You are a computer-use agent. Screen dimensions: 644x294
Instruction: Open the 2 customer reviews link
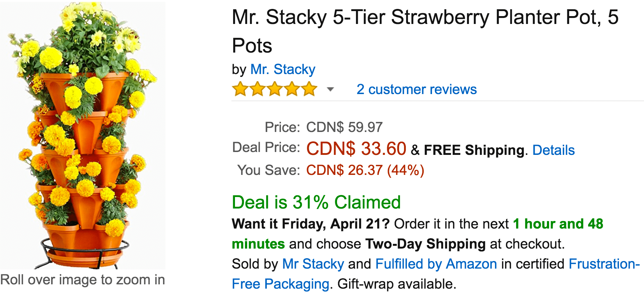pyautogui.click(x=417, y=89)
